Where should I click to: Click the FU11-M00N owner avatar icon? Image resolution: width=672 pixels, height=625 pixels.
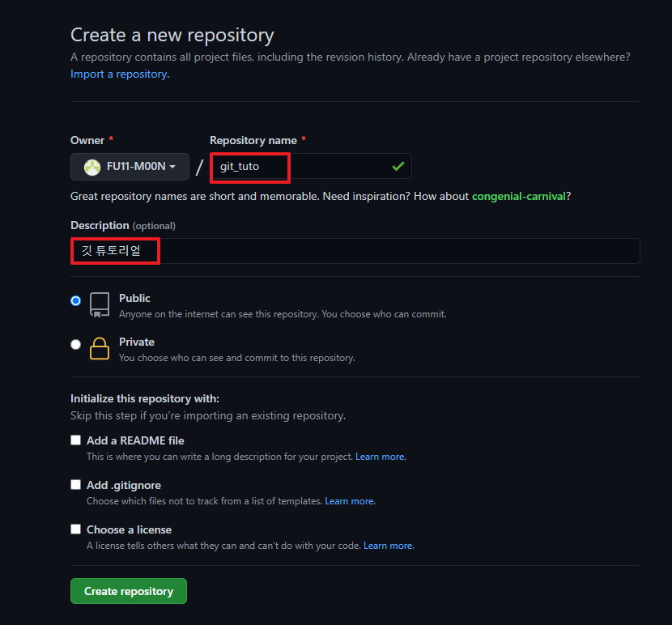pos(92,167)
